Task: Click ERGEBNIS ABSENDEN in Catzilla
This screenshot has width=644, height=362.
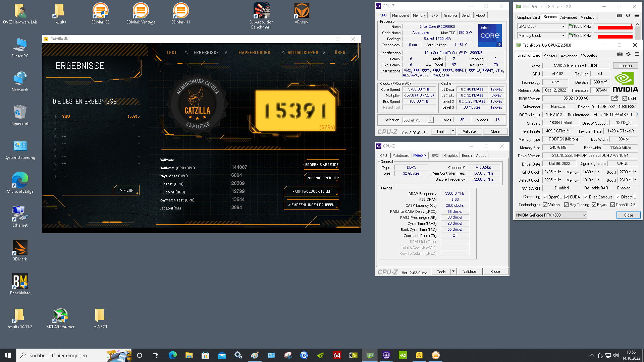Action: 321,165
